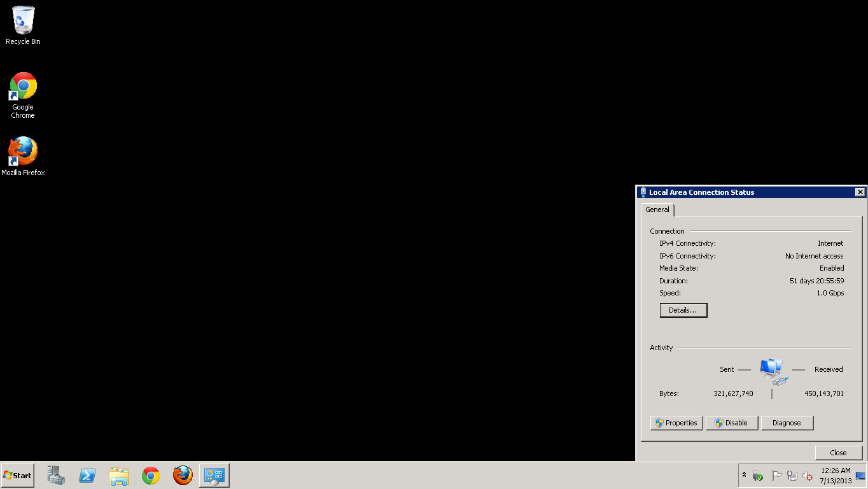The height and width of the screenshot is (489, 868).
Task: Click the Close button in the status dialog
Action: tap(839, 453)
